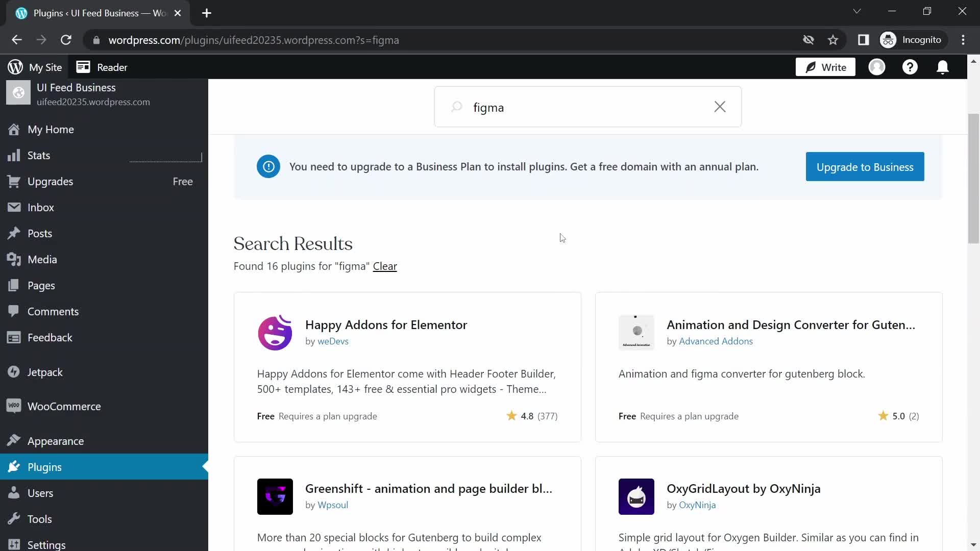Open Users in sidebar

[104, 493]
